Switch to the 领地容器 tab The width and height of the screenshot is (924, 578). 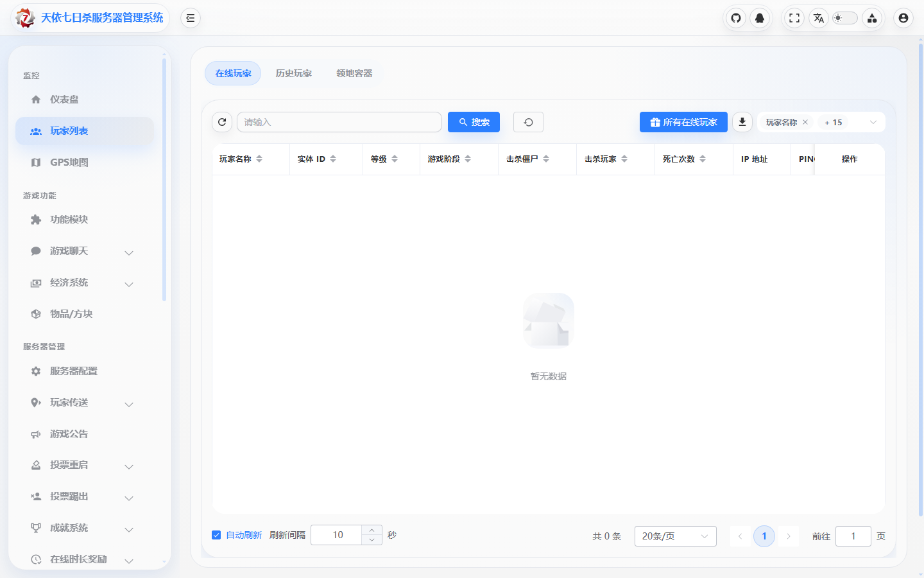coord(354,73)
